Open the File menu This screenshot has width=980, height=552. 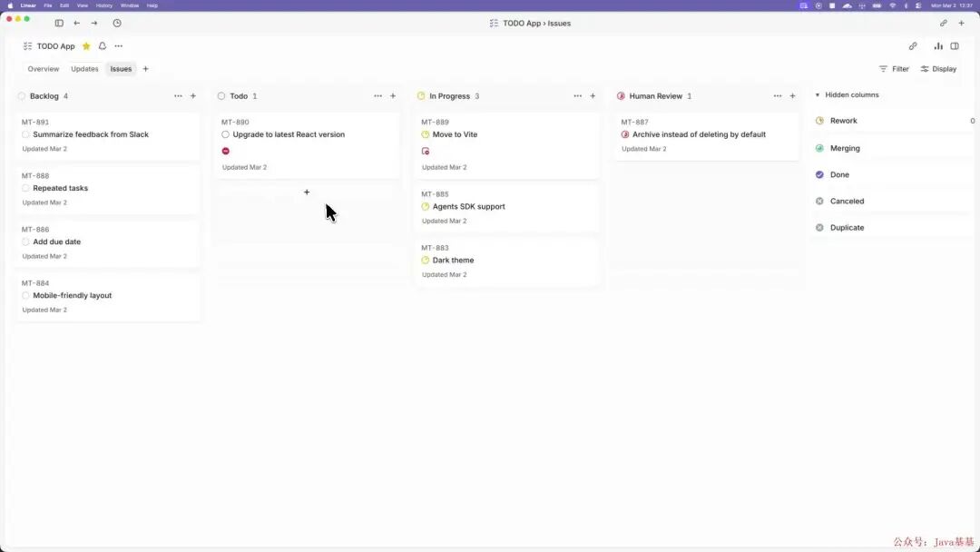pos(47,5)
